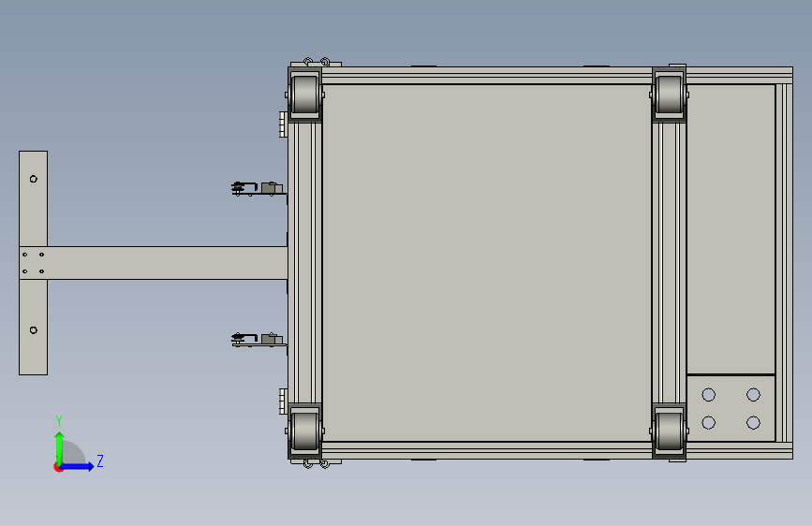Select the vertical extrusion between the right-hand casters

[x=669, y=263]
